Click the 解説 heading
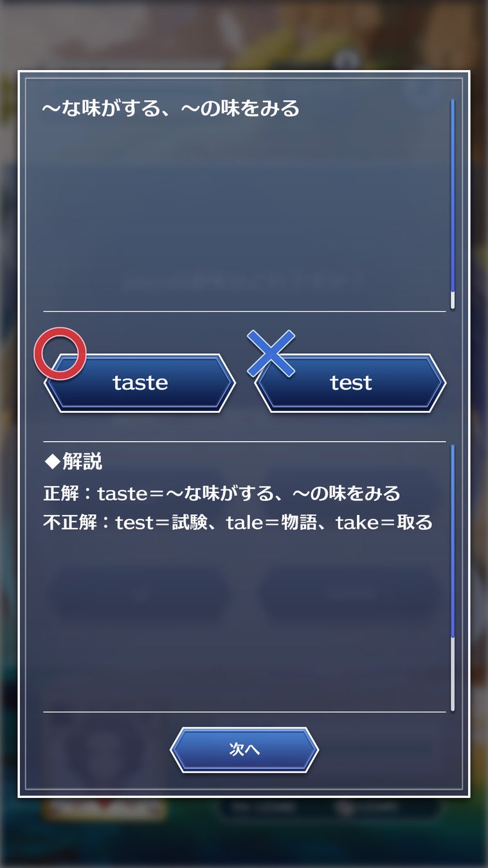Screen dimensions: 488x868 click(82, 462)
